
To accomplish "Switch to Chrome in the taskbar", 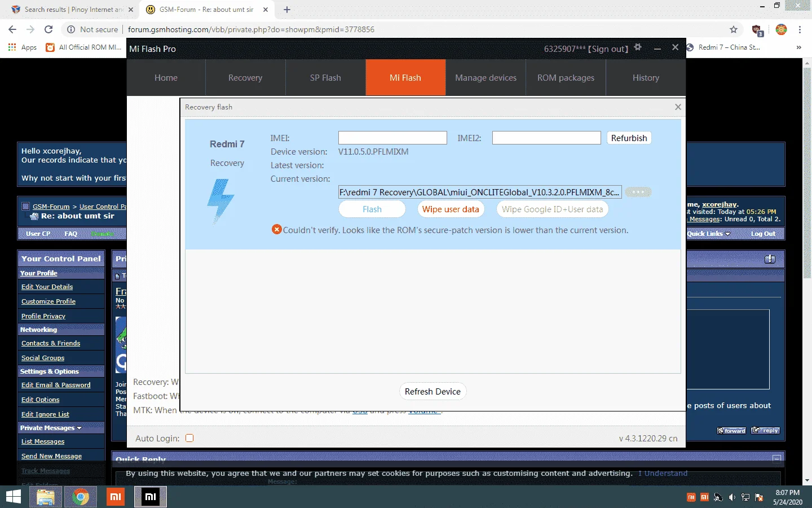I will (x=81, y=497).
